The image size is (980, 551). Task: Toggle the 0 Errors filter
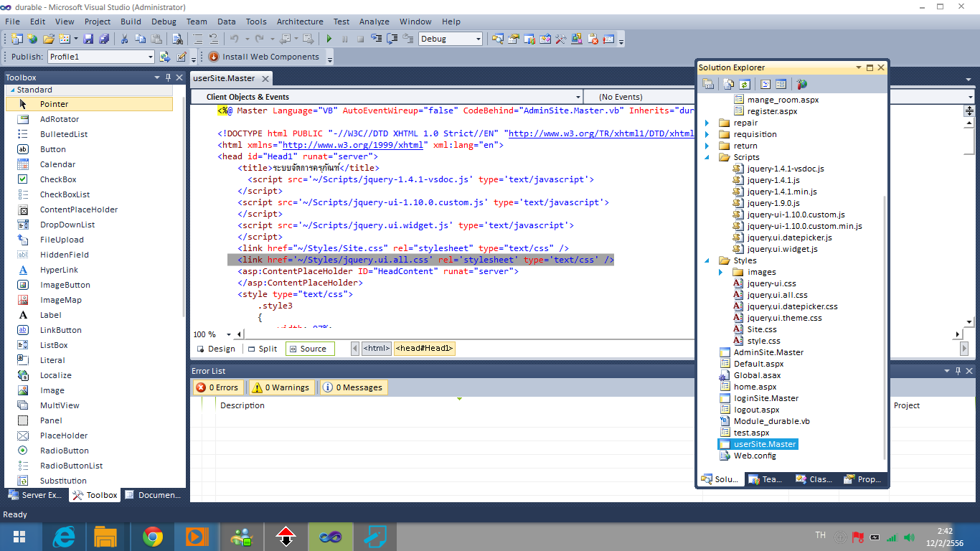coord(218,387)
